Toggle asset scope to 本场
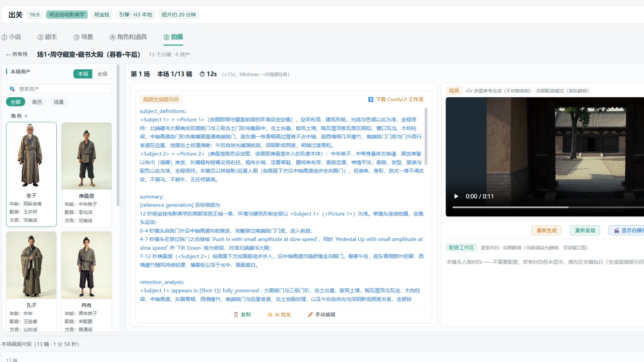Viewport: 644px width, 362px height. click(x=83, y=74)
